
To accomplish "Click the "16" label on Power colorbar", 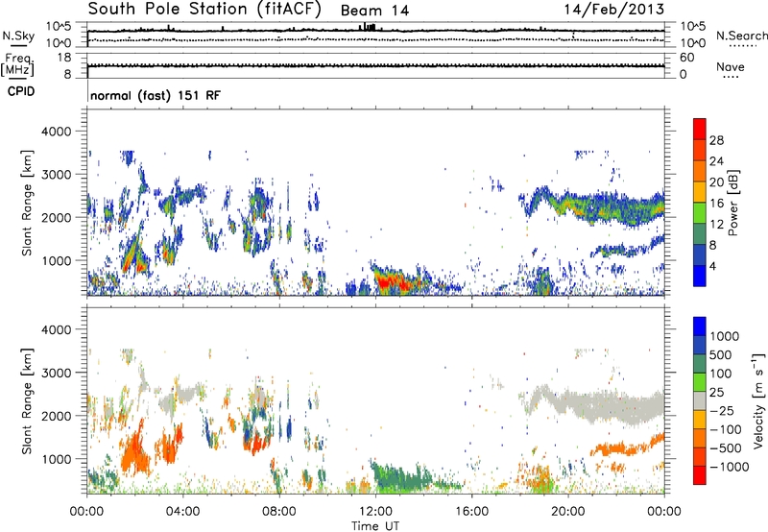I will click(x=716, y=204).
